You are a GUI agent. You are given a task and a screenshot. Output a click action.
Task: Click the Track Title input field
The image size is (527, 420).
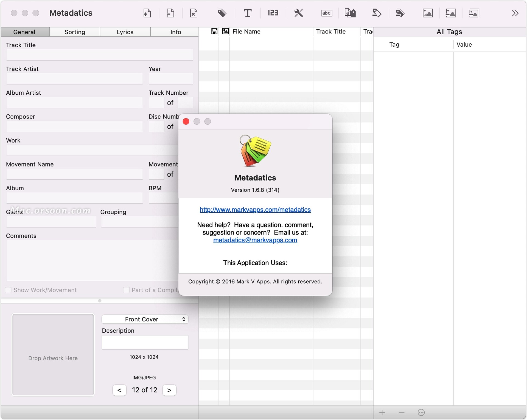click(x=100, y=55)
